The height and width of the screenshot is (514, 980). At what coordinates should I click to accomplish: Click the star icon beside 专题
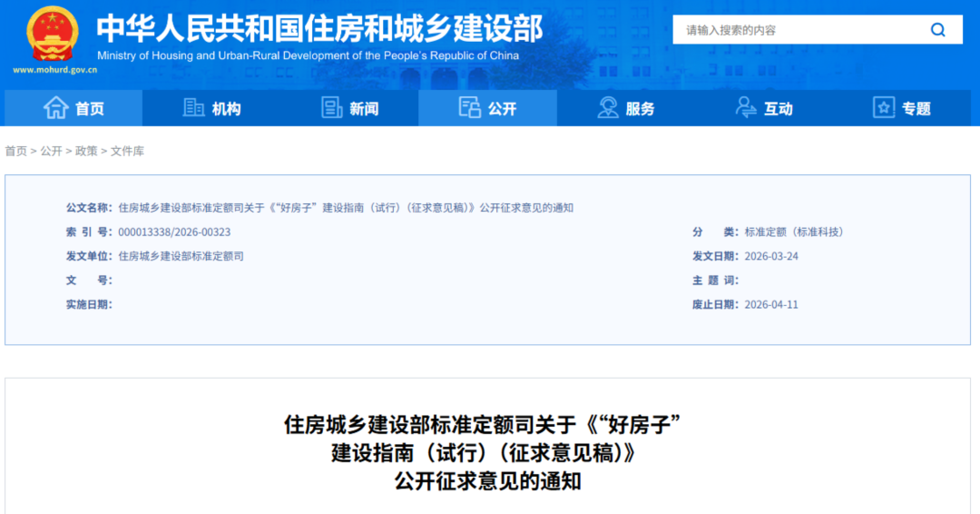click(884, 108)
